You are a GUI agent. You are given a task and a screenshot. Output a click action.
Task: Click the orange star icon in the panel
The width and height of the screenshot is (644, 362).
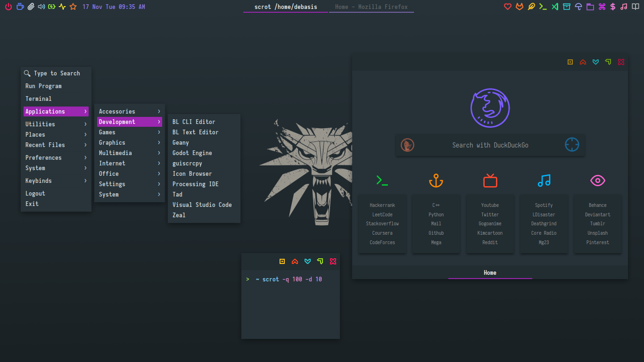[x=73, y=7]
